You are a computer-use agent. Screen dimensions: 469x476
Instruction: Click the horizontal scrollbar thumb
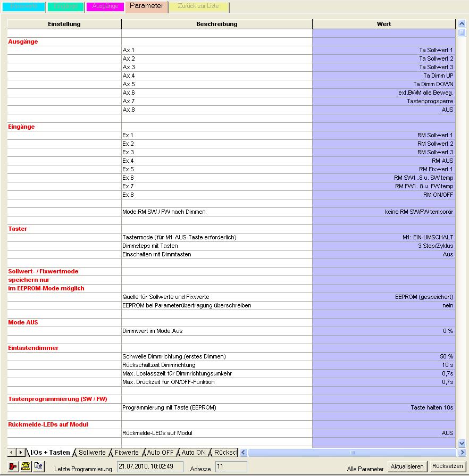pyautogui.click(x=353, y=452)
